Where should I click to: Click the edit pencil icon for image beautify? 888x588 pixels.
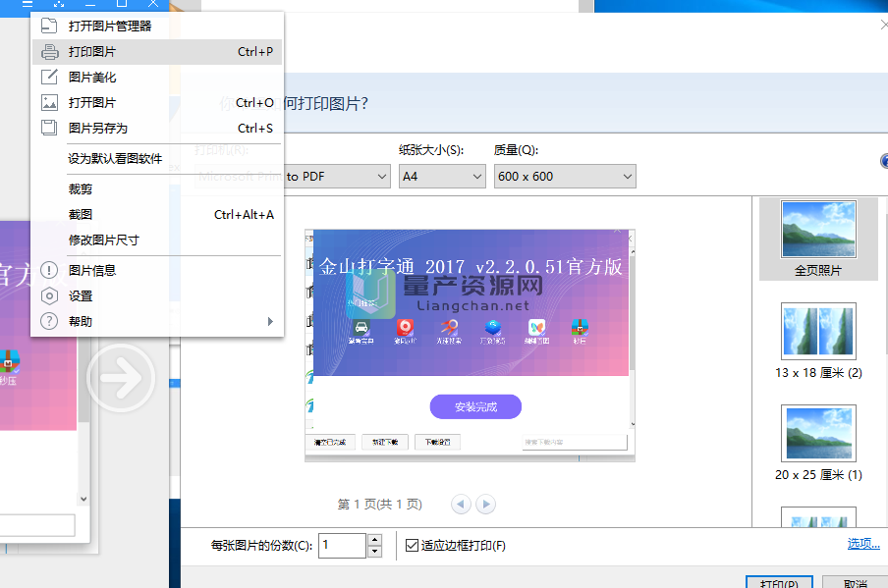(x=49, y=77)
